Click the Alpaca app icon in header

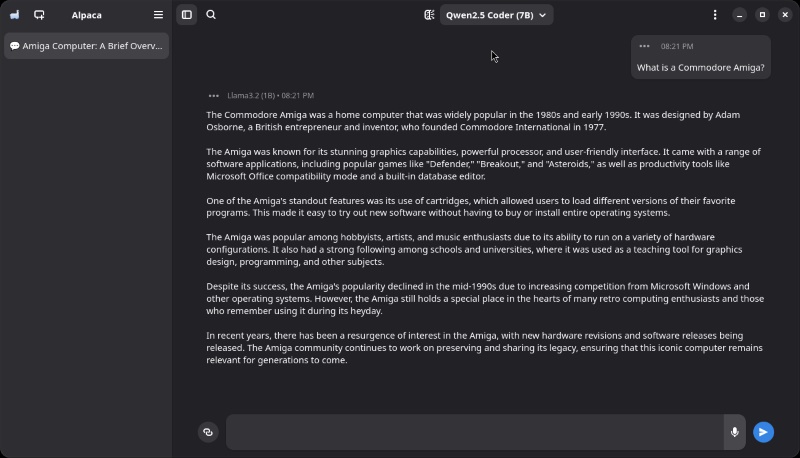click(14, 15)
